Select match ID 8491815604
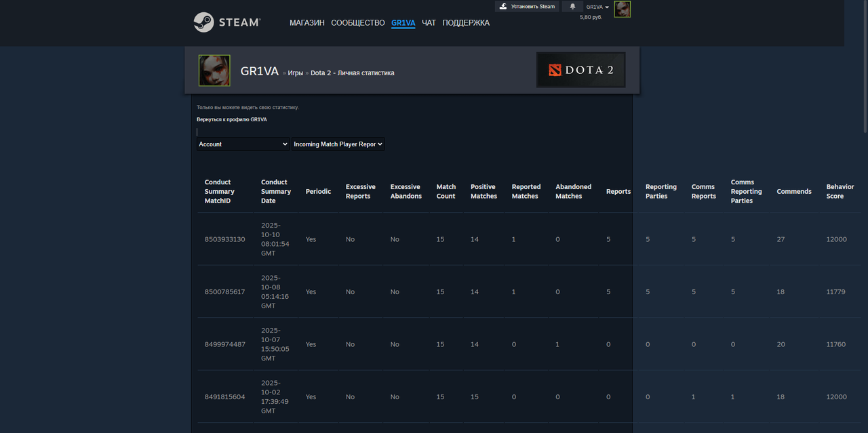868x433 pixels. click(225, 397)
